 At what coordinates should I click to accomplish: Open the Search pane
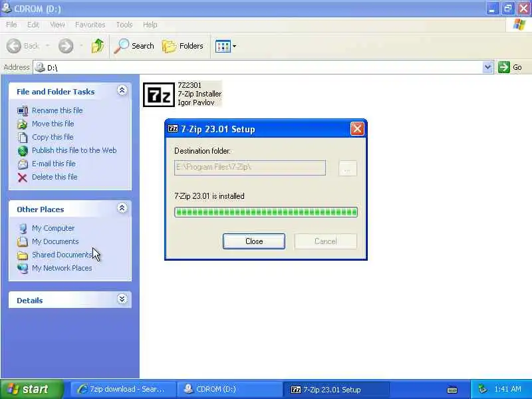coord(134,46)
